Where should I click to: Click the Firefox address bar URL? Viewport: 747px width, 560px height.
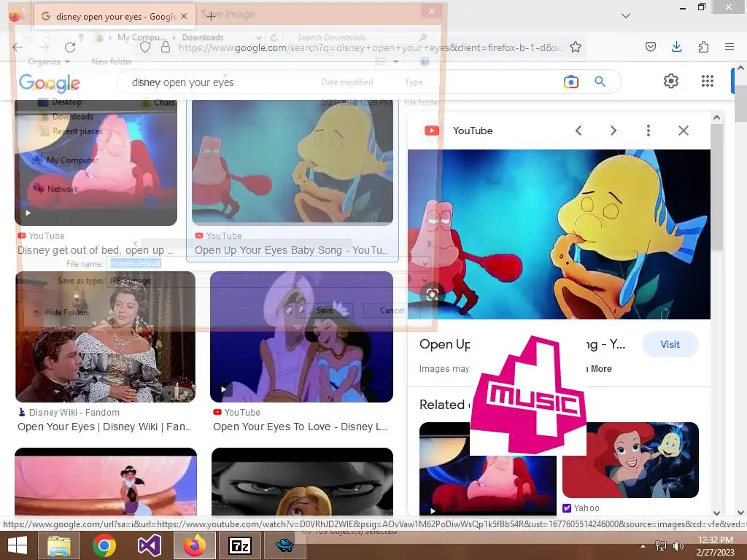click(371, 47)
